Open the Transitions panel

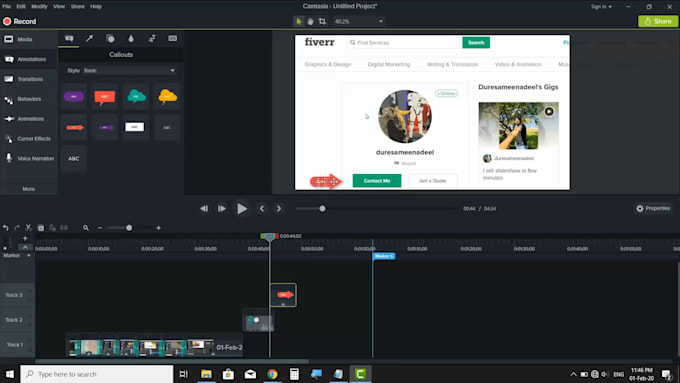coord(29,79)
